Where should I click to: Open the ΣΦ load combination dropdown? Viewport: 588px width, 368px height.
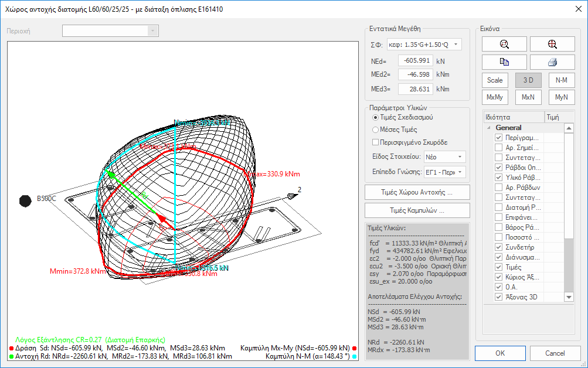click(424, 45)
